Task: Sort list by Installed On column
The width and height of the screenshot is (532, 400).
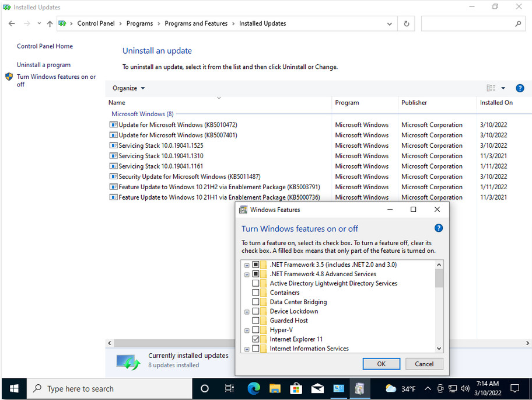Action: click(x=496, y=103)
